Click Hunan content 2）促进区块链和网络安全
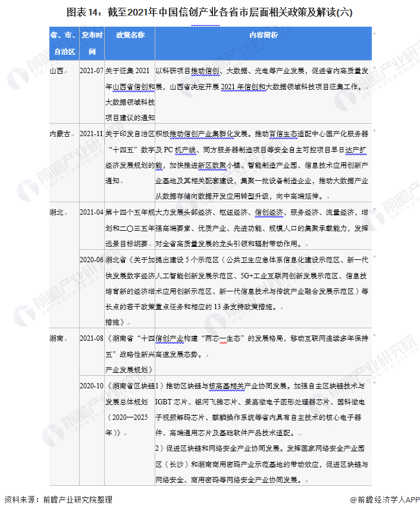The width and height of the screenshot is (420, 512). 262,464
